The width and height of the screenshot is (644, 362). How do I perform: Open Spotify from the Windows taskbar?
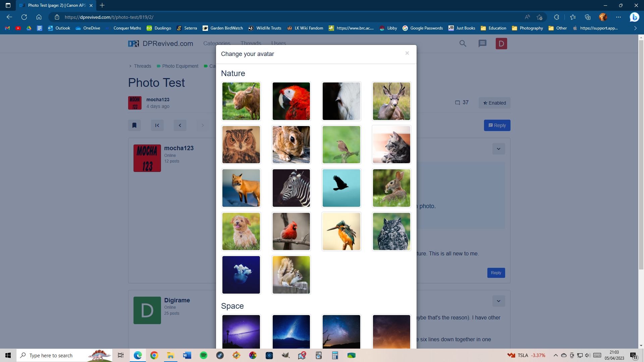pos(203,355)
